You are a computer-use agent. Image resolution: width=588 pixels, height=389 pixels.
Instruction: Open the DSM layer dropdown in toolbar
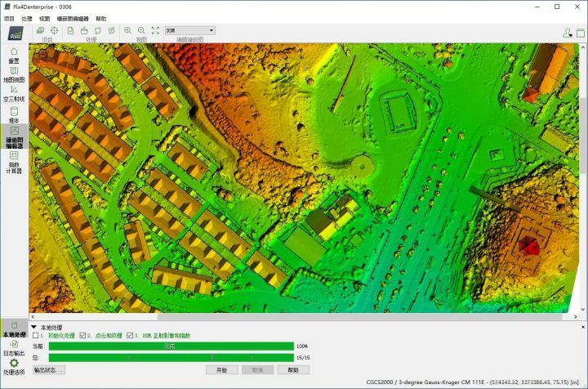(189, 30)
